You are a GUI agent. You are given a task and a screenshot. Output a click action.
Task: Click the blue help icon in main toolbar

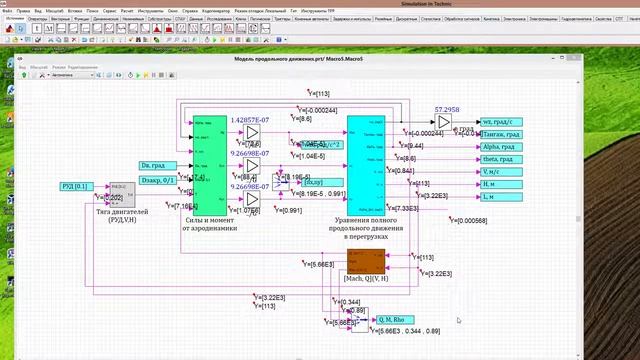(279, 40)
